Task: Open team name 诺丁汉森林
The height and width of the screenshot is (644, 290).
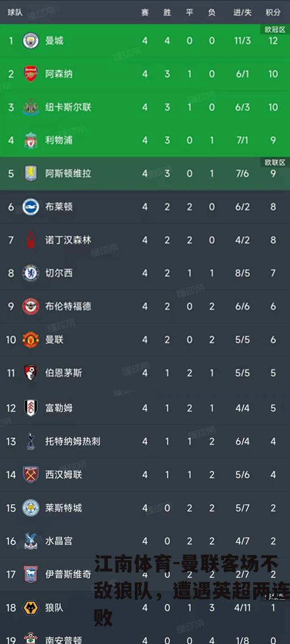Action: coord(68,240)
